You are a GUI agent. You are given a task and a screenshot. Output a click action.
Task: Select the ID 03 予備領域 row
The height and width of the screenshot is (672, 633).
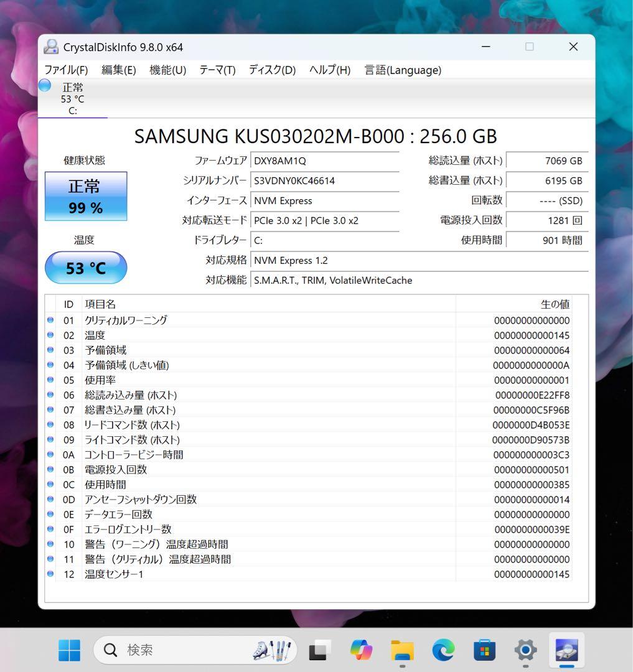309,350
